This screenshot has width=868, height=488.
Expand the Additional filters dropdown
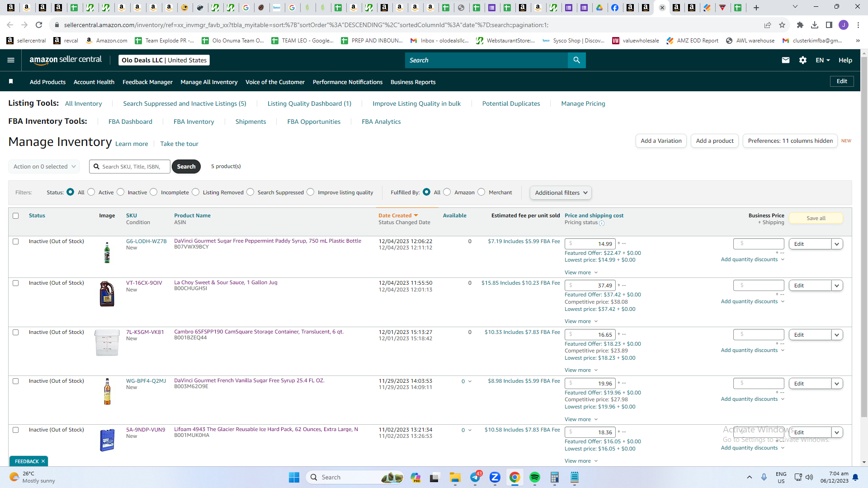click(561, 192)
